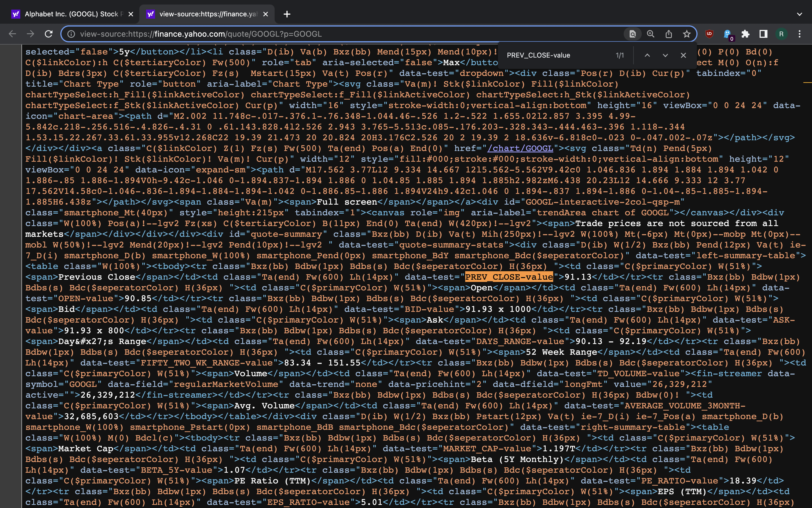
Task: Click the 'Beta (5Y Monthly)' label text
Action: [x=517, y=459]
